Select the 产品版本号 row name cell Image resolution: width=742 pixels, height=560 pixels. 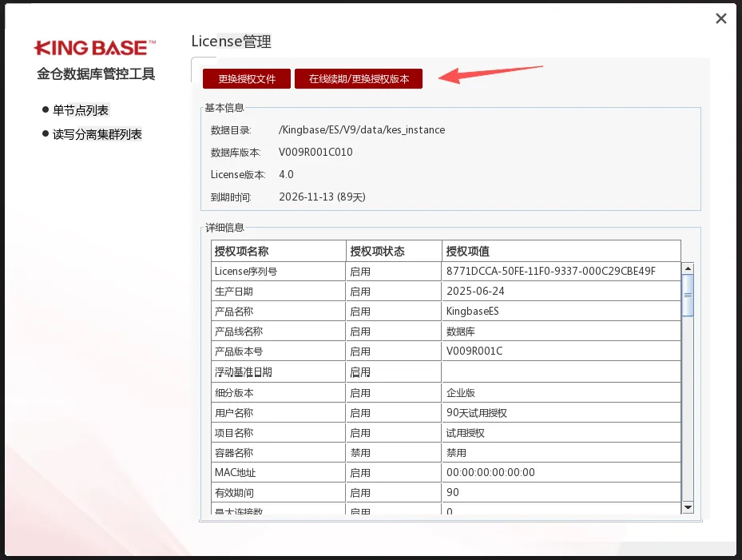tap(278, 351)
